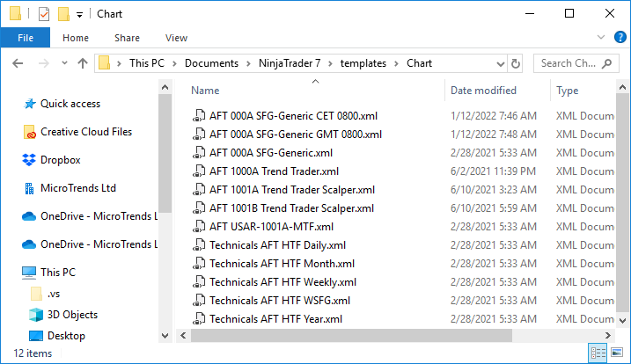Screen dimensions: 631x364
Task: Refresh the Chart folder contents
Action: (516, 63)
